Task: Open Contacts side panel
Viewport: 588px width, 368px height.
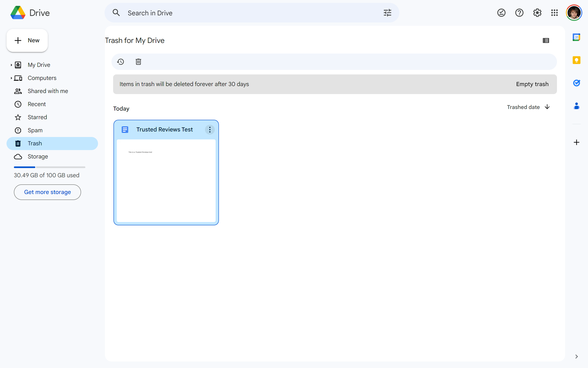Action: (576, 106)
